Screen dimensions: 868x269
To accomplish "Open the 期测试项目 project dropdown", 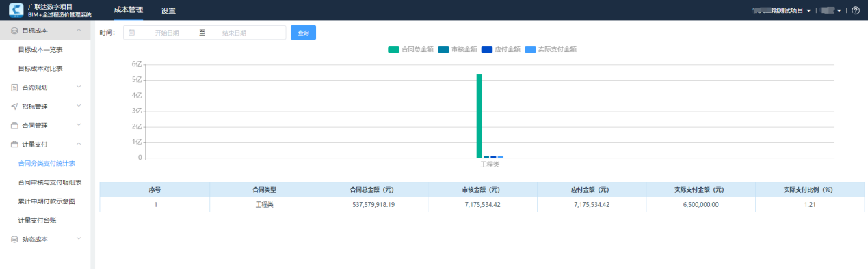I will 781,11.
